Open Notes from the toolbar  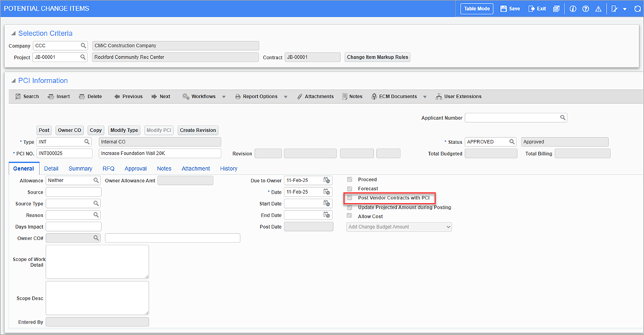pos(352,97)
